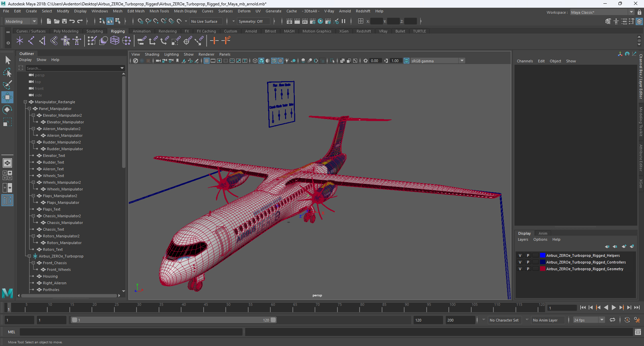This screenshot has width=644, height=346.
Task: Activate the Lasso selection tool
Action: click(7, 72)
